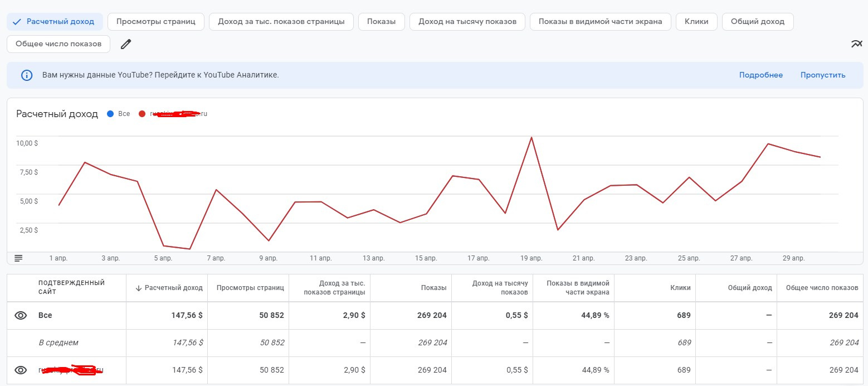Toggle eye visibility for the site row
The image size is (868, 386).
(x=21, y=370)
